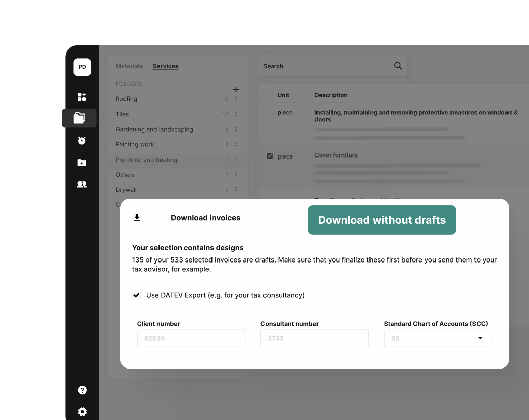Open options menu for Roofing folder
Image resolution: width=529 pixels, height=420 pixels.
(x=236, y=98)
